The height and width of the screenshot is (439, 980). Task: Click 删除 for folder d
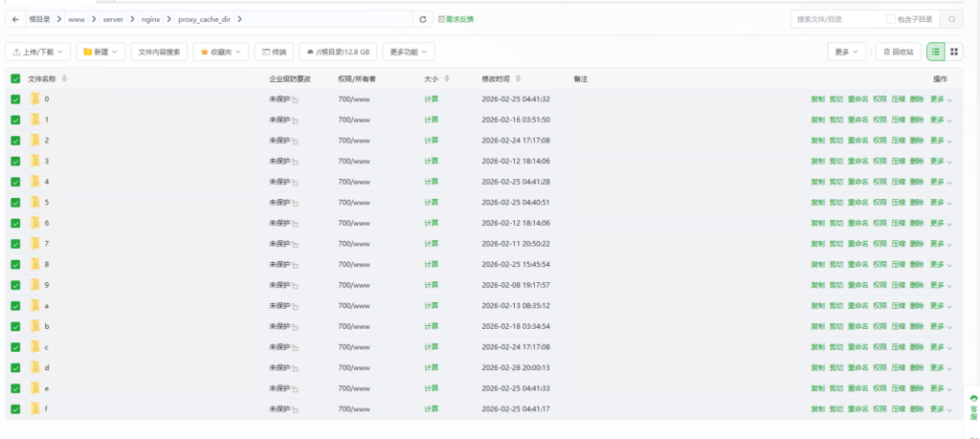(917, 367)
